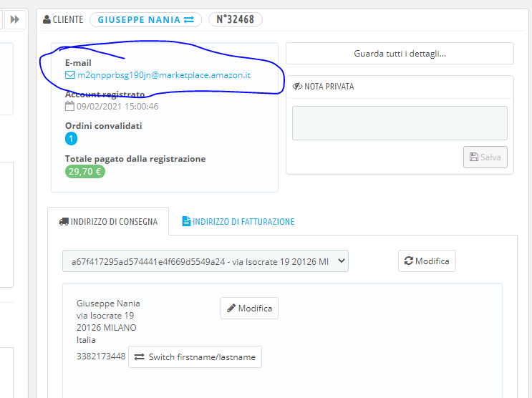This screenshot has height=398, width=532.
Task: Switch to Indirizzo di fatturazione tab
Action: click(x=238, y=222)
